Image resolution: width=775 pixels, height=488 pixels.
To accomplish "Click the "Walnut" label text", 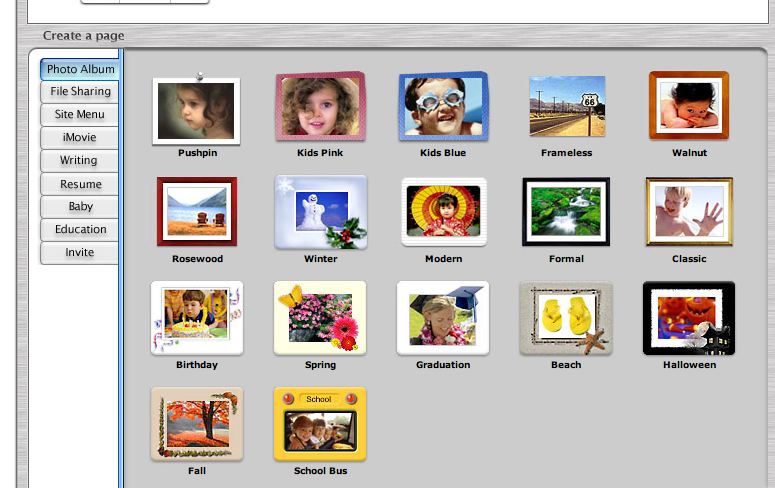I will [x=689, y=153].
